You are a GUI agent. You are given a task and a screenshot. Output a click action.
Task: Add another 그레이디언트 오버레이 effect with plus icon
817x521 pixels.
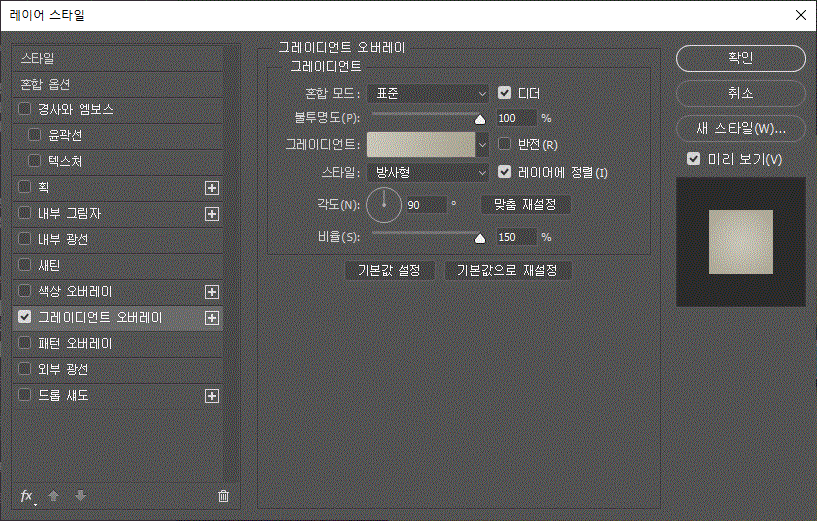tap(212, 318)
